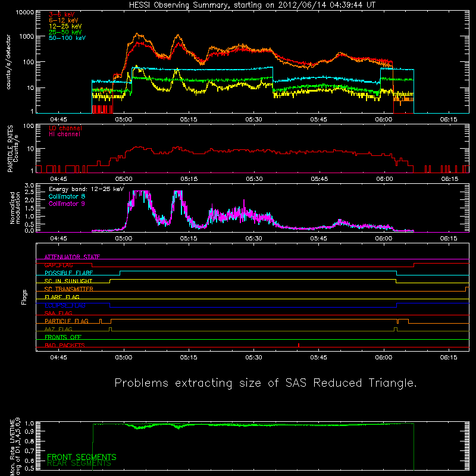
Task: Click the SC IN SUNLIGHT flag label
Action: (68, 281)
